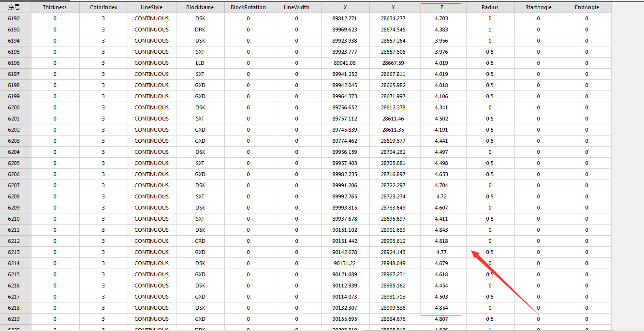Screen dimensions: 644x331
Task: Click the Thickness column header
Action: click(55, 7)
